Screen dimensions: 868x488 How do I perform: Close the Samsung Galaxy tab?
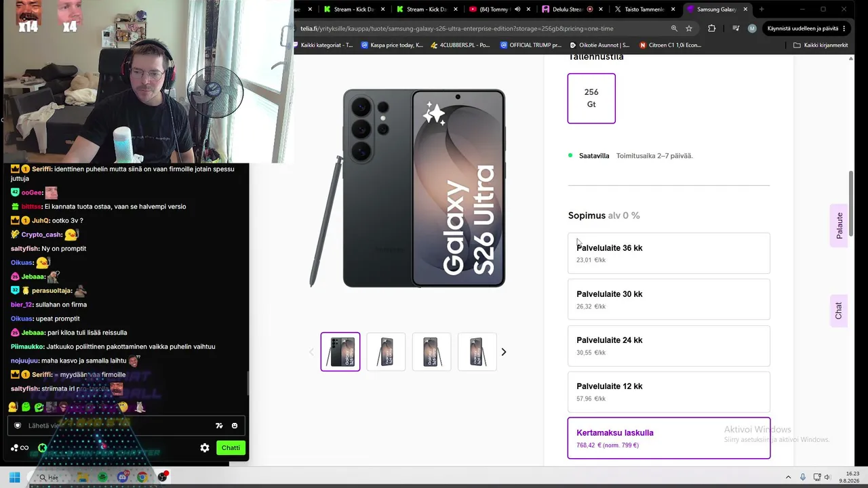(745, 9)
